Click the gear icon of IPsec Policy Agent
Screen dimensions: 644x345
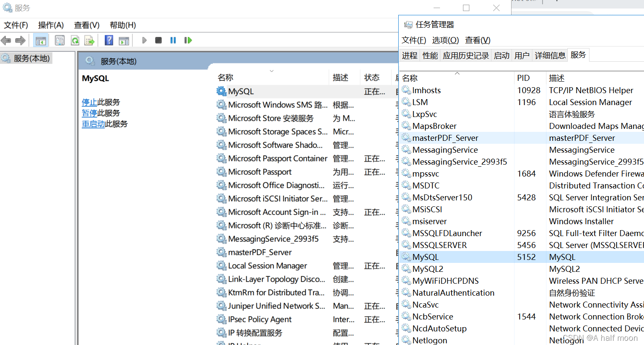(x=221, y=319)
